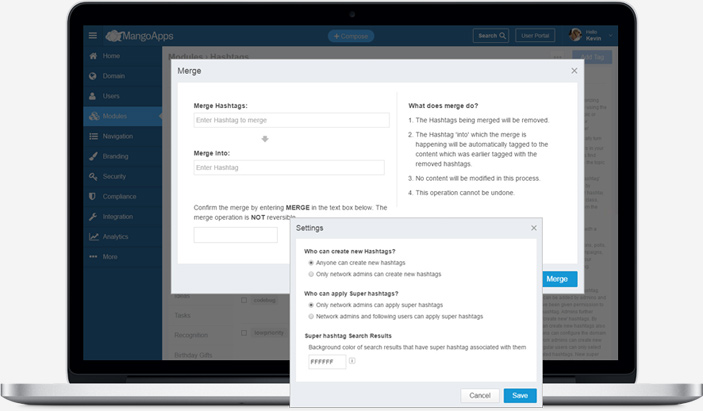Click the Compose button

[x=351, y=36]
